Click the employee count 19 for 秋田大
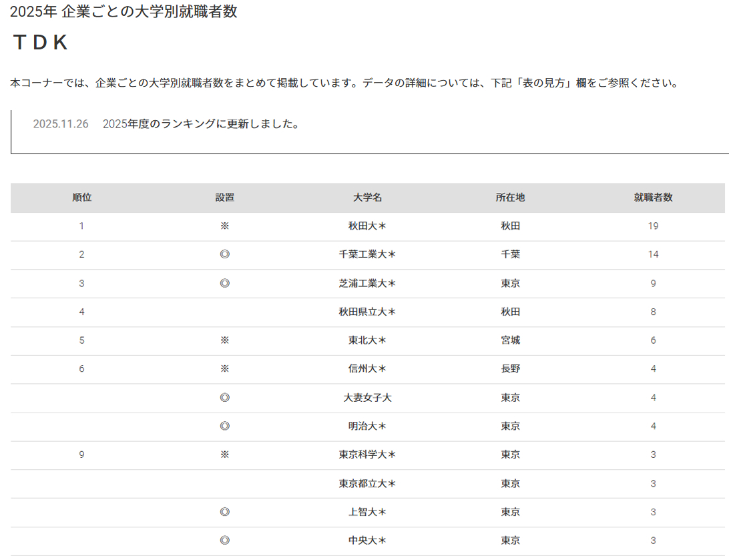The height and width of the screenshot is (560, 729). (653, 226)
